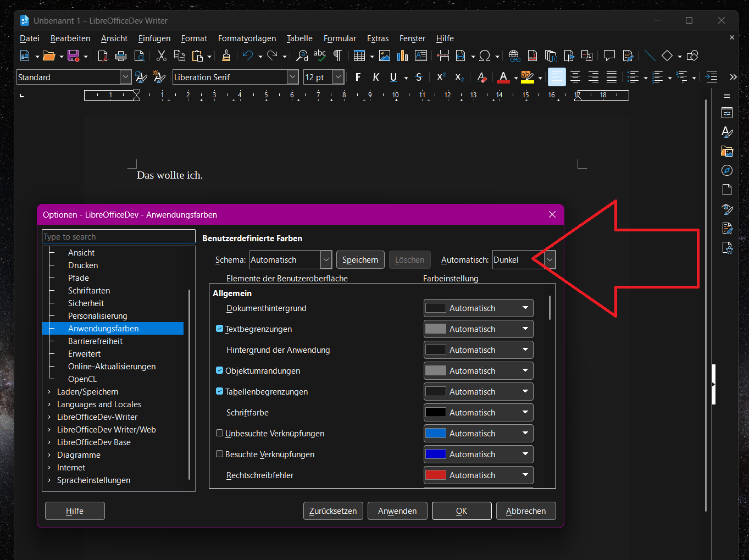Click the Insert Special Character omega icon
The width and height of the screenshot is (749, 560).
tap(485, 56)
